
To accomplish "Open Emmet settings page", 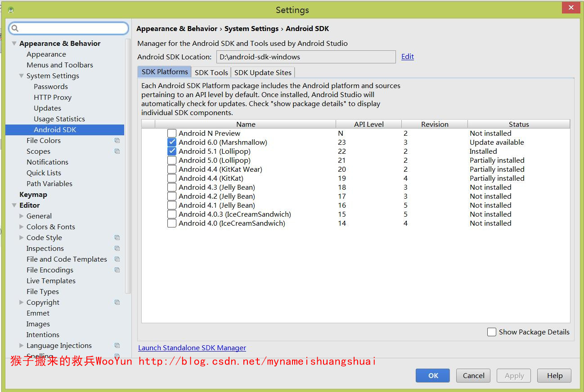I will (38, 313).
